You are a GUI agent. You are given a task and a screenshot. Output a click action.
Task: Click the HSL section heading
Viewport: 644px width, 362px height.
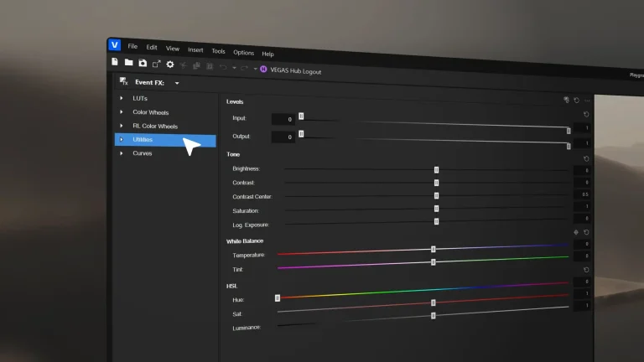231,286
